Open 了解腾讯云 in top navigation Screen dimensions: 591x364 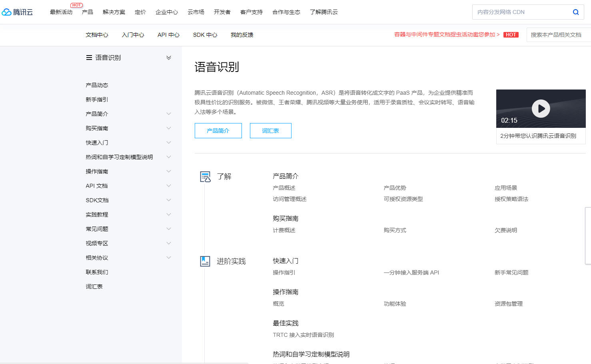click(324, 12)
